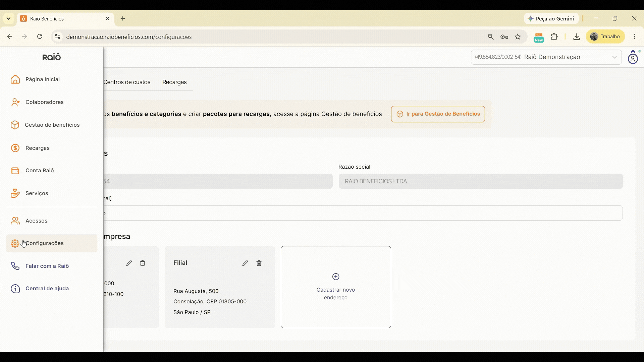This screenshot has height=362, width=644.
Task: Open the user profile avatar icon
Action: coord(633,57)
